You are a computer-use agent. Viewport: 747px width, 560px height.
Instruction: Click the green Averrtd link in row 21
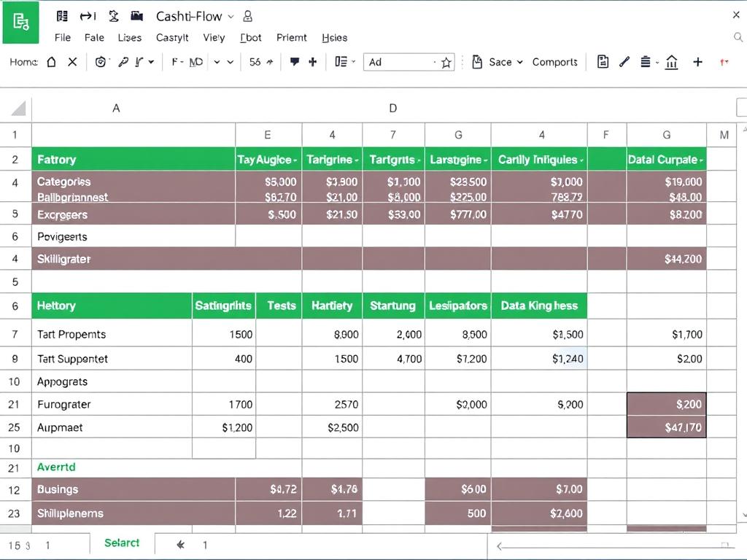(x=56, y=467)
